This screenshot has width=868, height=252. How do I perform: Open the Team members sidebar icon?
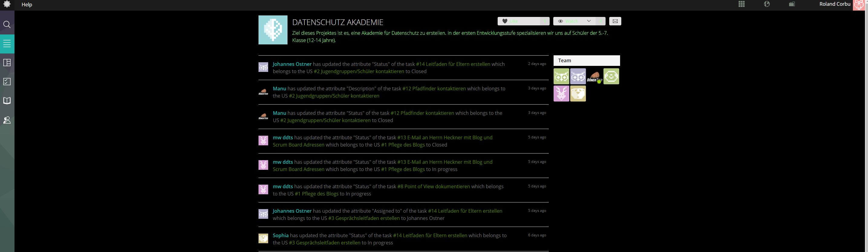click(x=7, y=120)
